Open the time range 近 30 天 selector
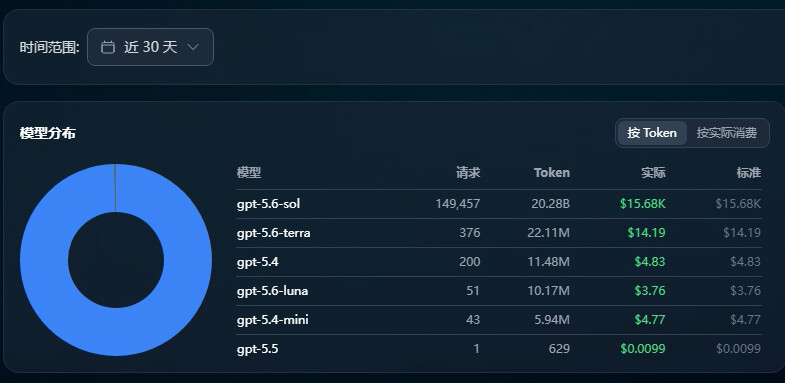 (150, 47)
